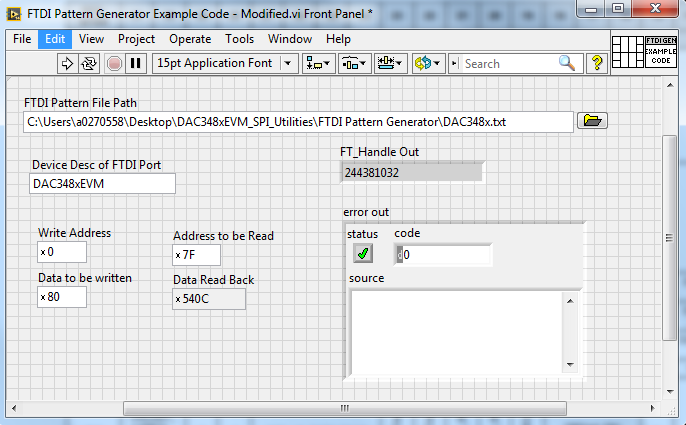Open the Operate menu
Screen dimensions: 686x425
190,39
